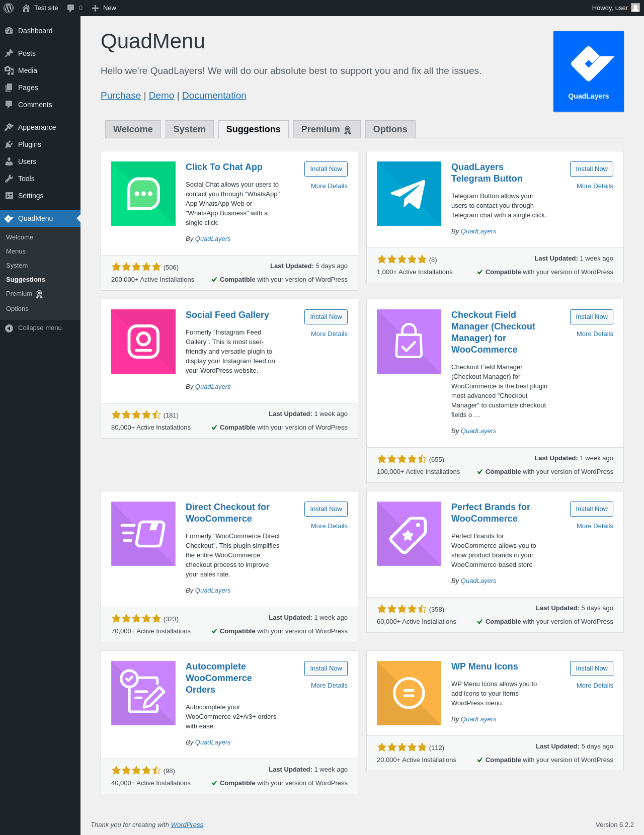Open the Social Feed Gallery title link
The width and height of the screenshot is (644, 835).
(x=227, y=315)
